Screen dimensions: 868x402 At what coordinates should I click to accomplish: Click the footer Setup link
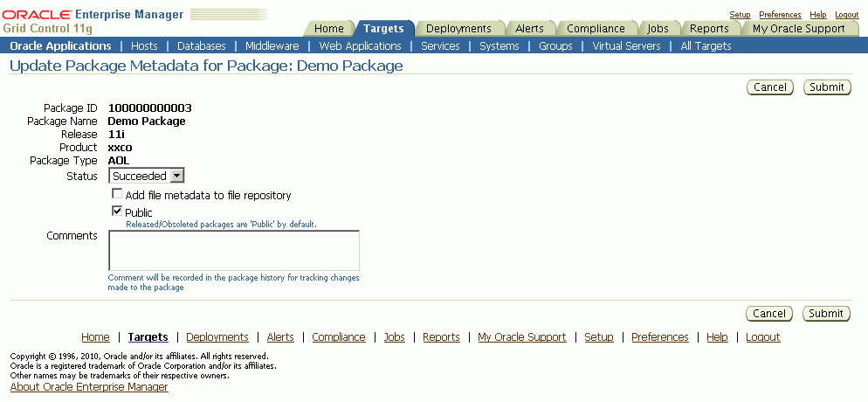[599, 337]
